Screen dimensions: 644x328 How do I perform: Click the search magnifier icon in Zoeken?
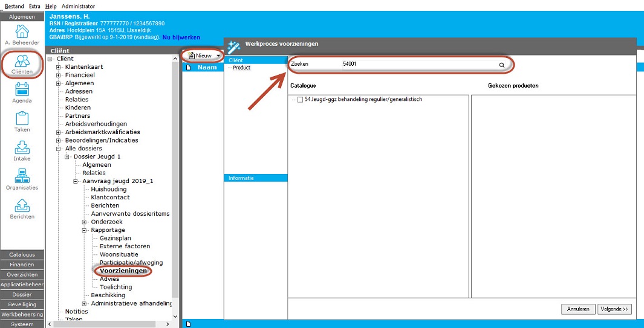point(501,64)
